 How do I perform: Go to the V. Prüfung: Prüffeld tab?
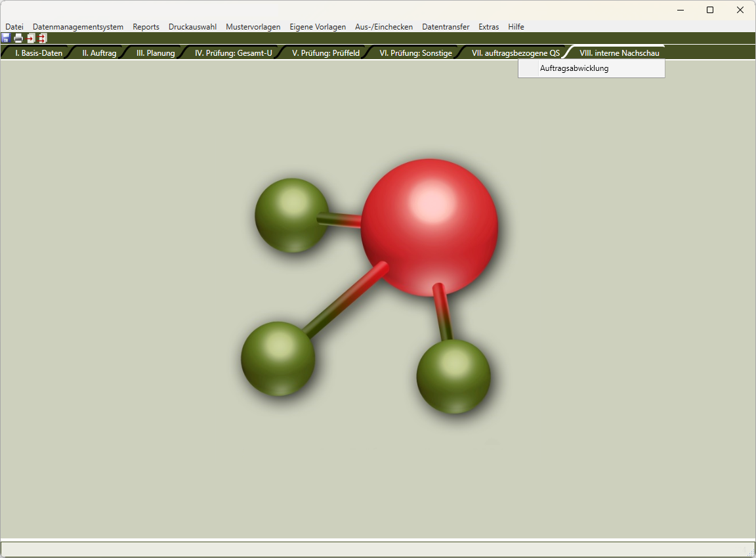(x=325, y=53)
